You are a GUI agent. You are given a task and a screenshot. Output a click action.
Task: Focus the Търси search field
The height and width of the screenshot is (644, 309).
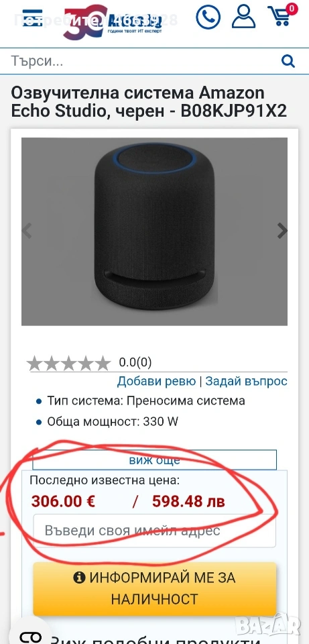click(x=143, y=62)
